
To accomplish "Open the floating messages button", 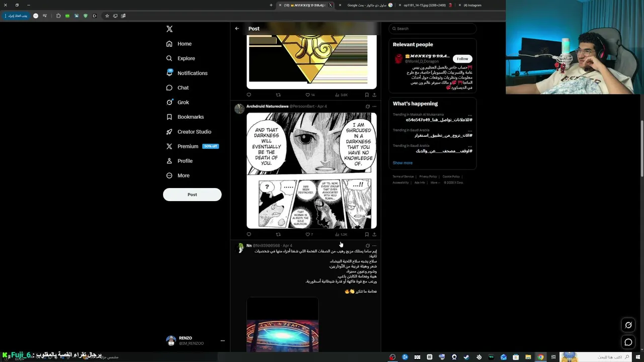I will [628, 342].
